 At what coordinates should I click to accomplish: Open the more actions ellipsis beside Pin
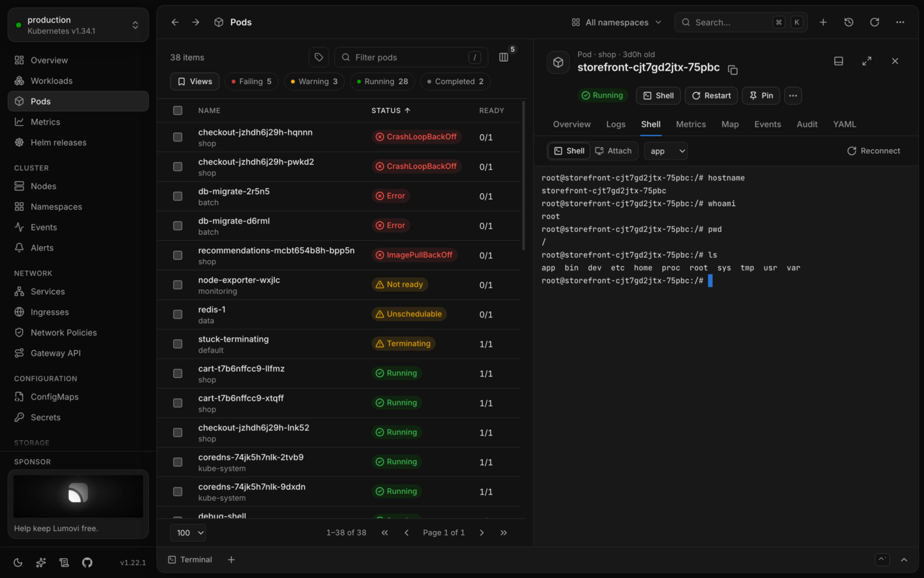tap(793, 96)
